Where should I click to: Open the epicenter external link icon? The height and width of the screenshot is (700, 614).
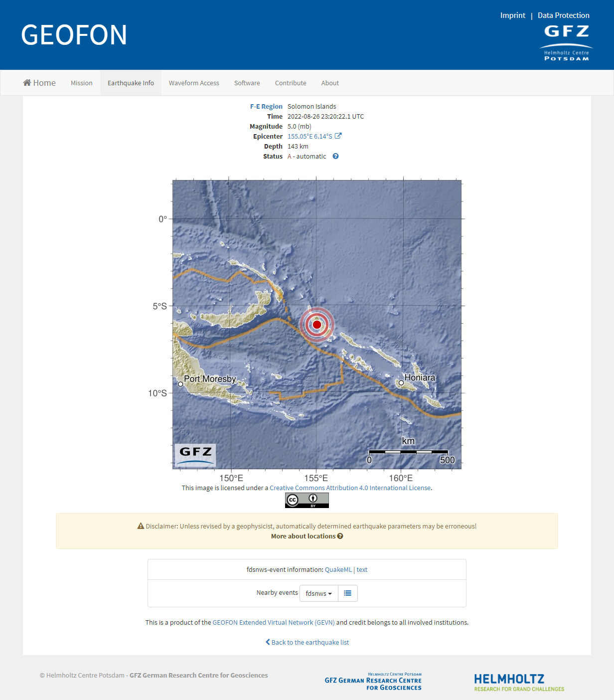[338, 136]
